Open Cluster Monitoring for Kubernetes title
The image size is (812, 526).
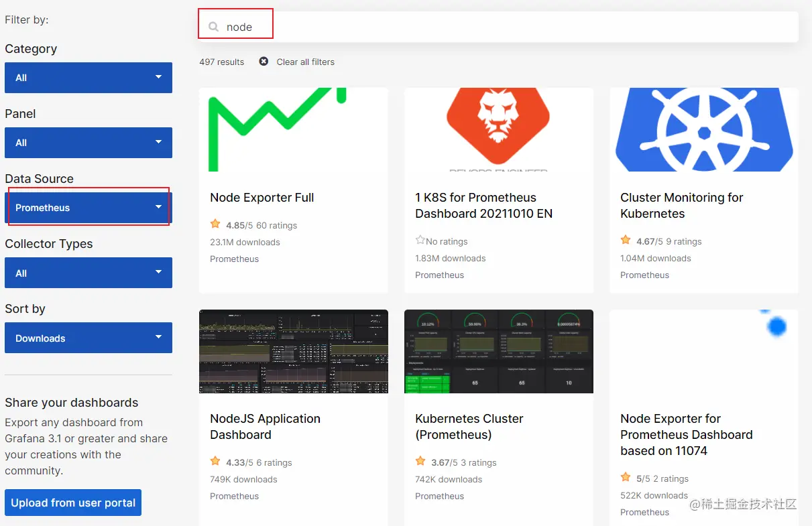[682, 206]
